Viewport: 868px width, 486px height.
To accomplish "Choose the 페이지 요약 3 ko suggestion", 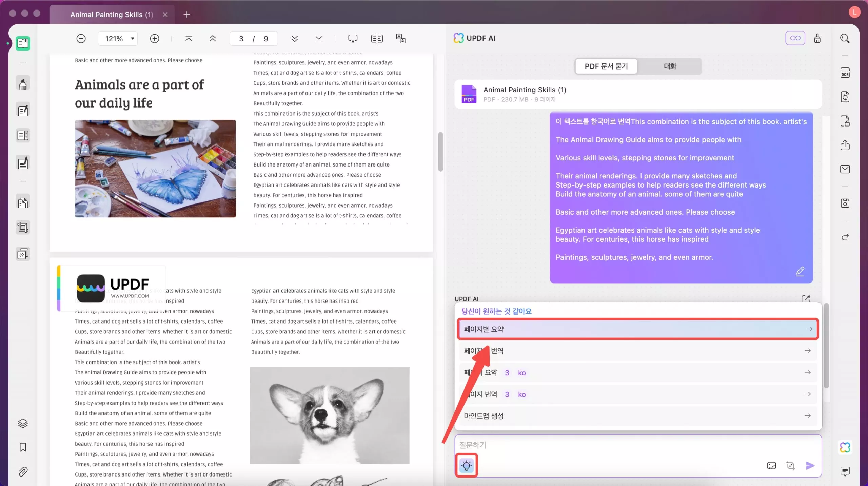I will click(638, 372).
